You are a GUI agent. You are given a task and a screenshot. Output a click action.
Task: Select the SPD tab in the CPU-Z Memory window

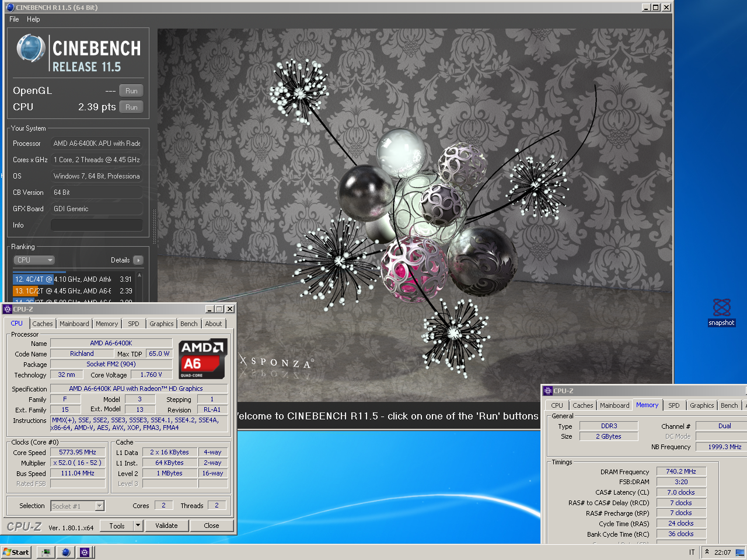[674, 405]
